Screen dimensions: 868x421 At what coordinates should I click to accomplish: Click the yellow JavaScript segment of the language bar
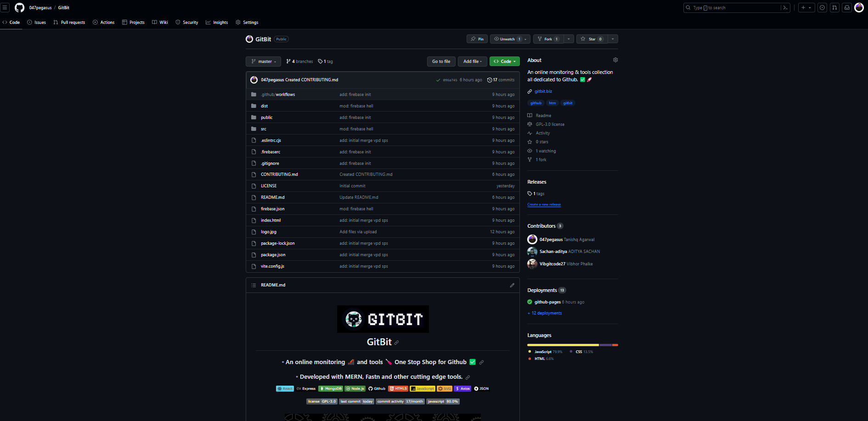(x=563, y=345)
